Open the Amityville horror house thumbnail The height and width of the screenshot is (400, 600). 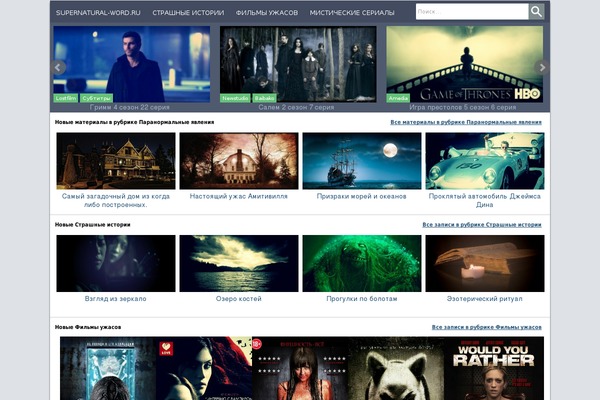click(x=238, y=161)
